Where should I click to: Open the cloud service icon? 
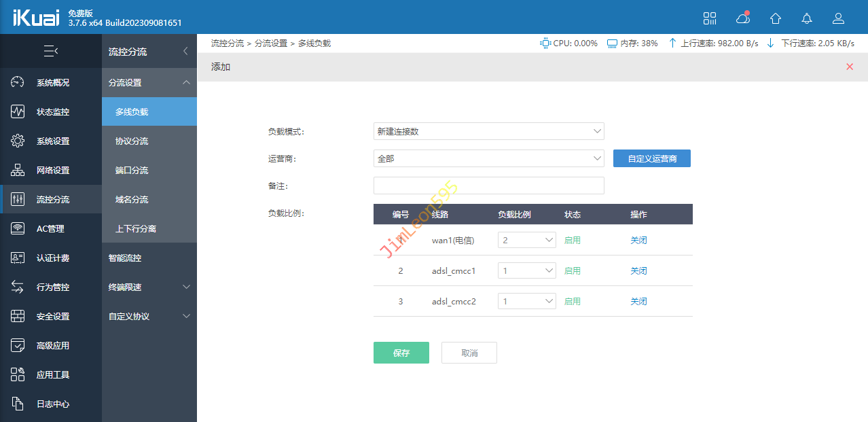(x=743, y=18)
